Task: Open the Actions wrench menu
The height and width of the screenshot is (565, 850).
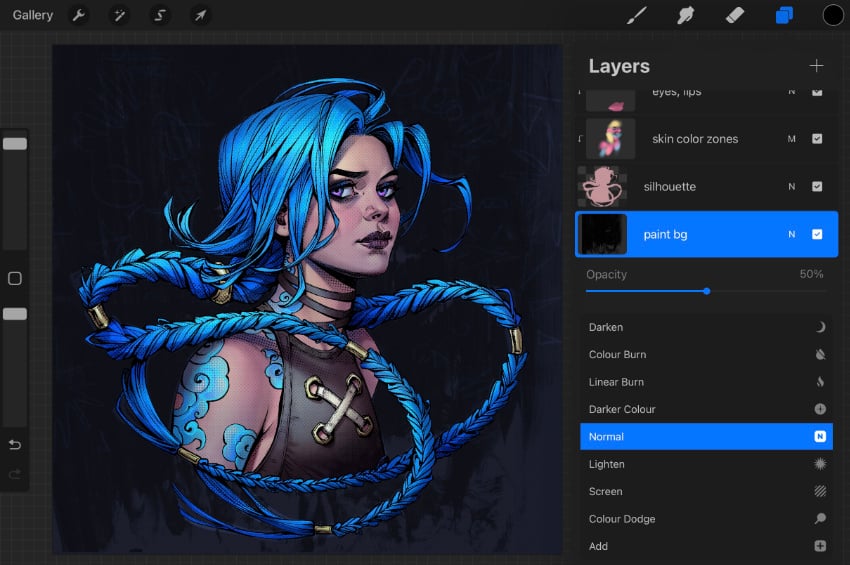Action: pos(79,15)
